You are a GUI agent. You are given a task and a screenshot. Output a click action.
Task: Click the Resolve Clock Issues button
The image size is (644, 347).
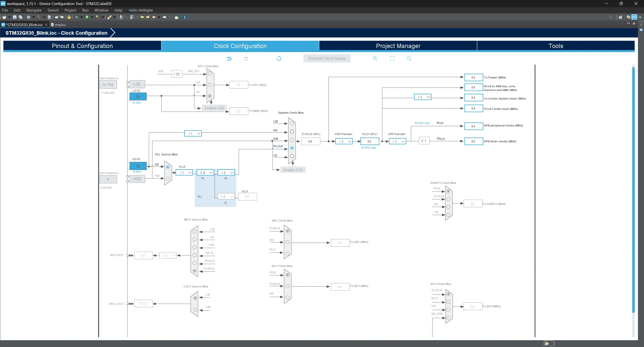pos(327,58)
